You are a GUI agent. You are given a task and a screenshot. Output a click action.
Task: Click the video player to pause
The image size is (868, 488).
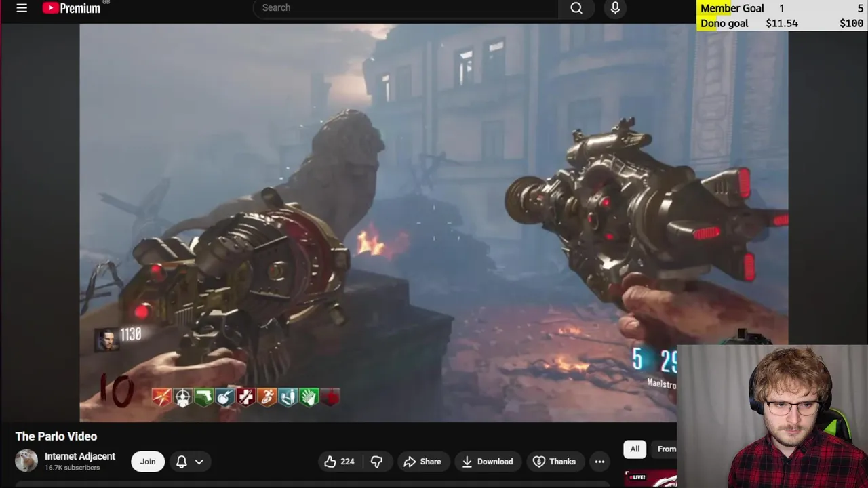[434, 222]
